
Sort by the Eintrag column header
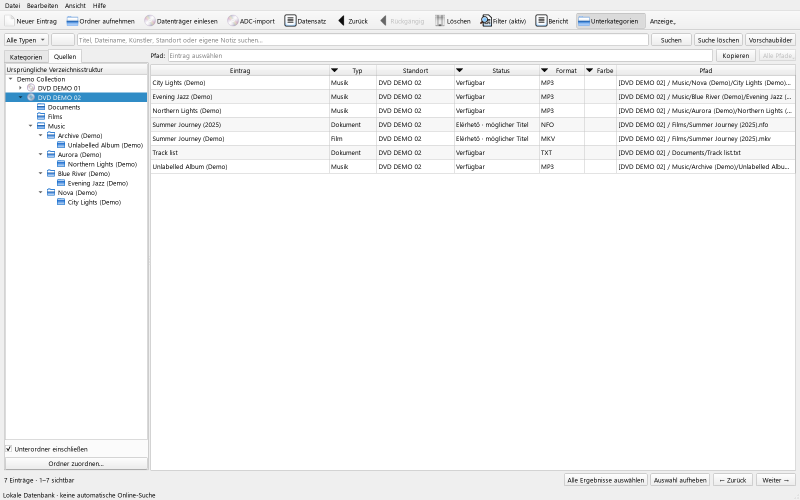click(x=240, y=70)
